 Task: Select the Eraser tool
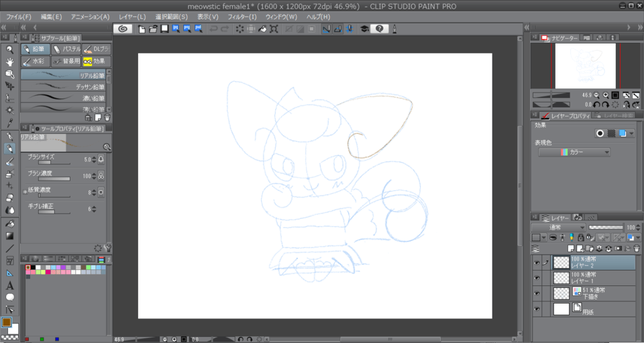pyautogui.click(x=10, y=198)
